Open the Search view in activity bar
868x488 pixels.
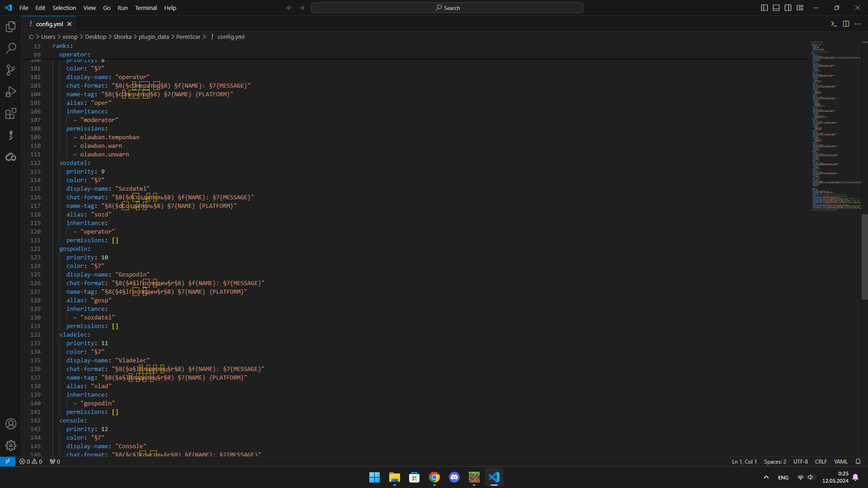11,48
